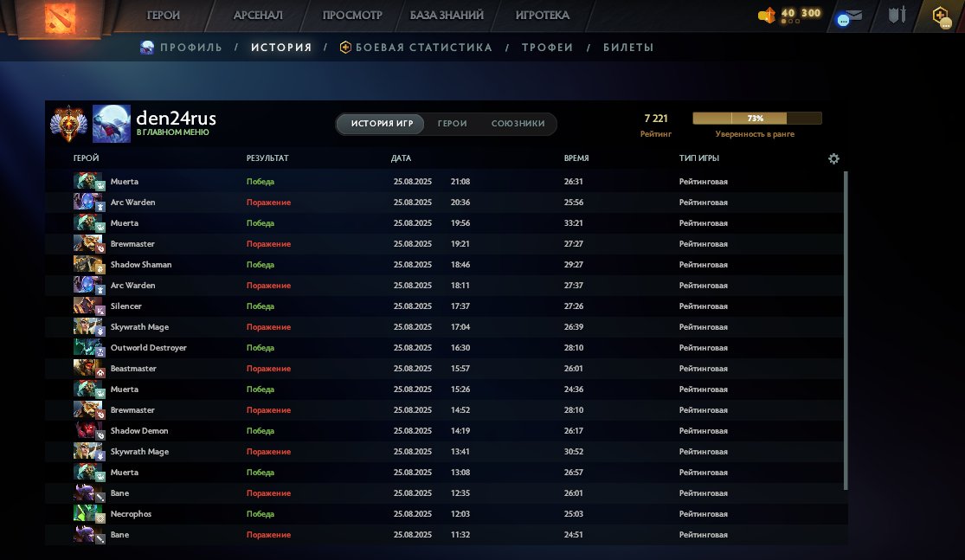Click the 7 221 rating value
Image resolution: width=965 pixels, height=560 pixels.
tap(655, 119)
